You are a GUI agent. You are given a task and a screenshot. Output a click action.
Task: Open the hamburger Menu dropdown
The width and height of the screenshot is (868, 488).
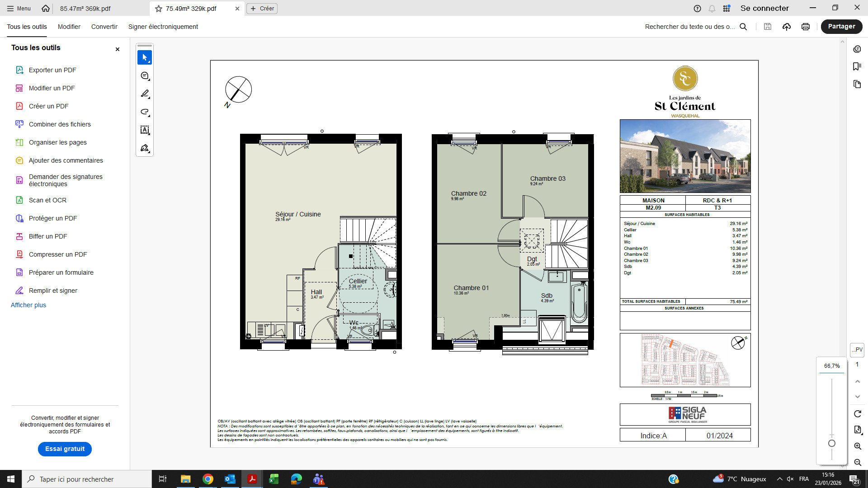pyautogui.click(x=18, y=8)
